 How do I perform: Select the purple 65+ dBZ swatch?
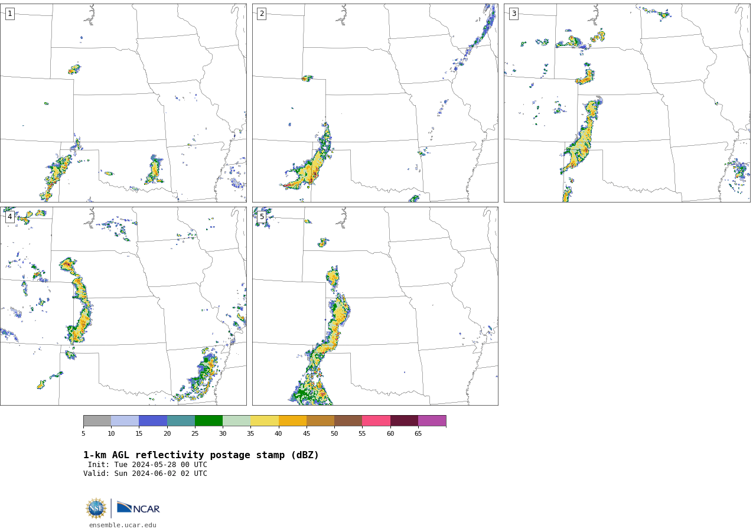coord(432,421)
